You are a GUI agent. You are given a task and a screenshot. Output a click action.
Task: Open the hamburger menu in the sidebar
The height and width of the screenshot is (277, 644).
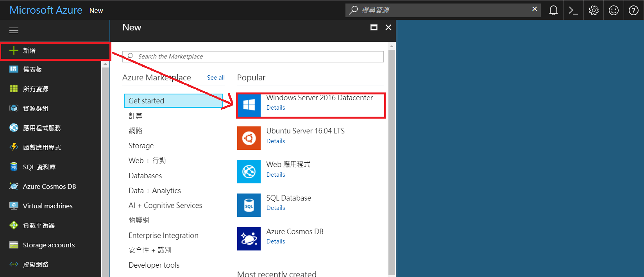[14, 30]
